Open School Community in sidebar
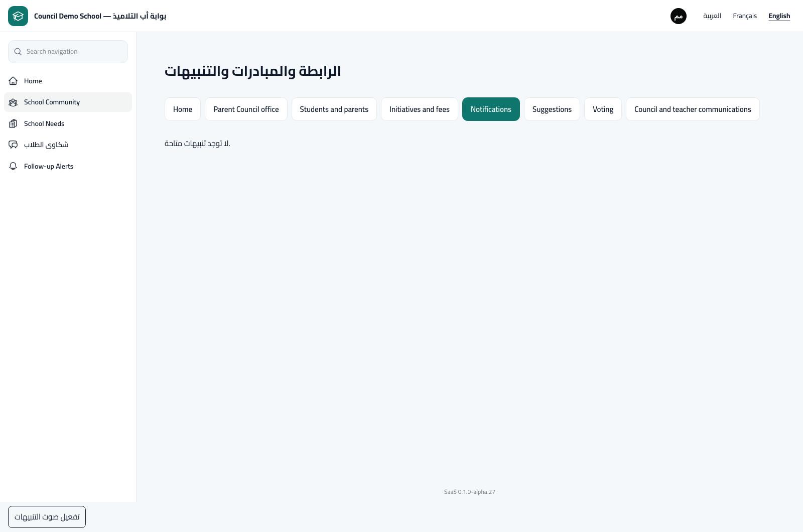 coord(68,102)
